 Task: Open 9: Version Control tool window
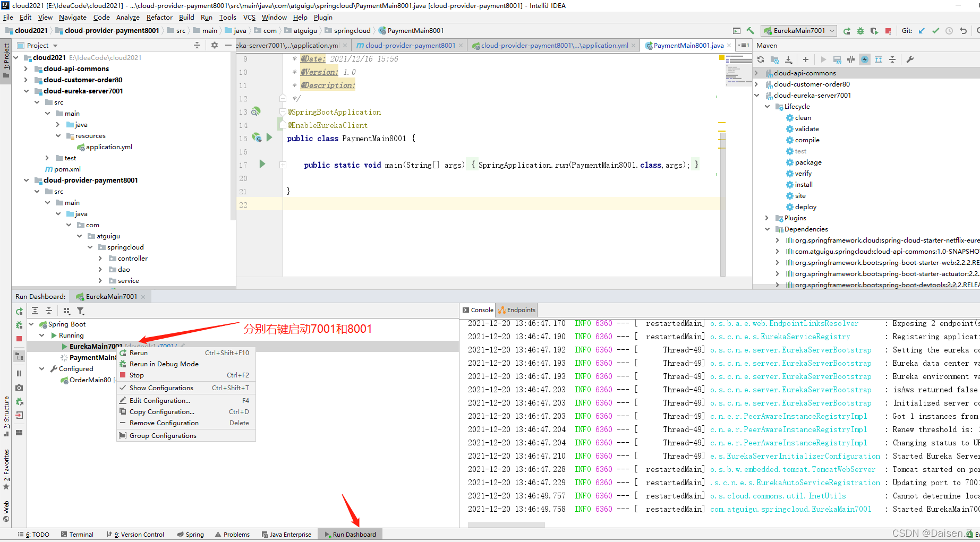pyautogui.click(x=135, y=535)
